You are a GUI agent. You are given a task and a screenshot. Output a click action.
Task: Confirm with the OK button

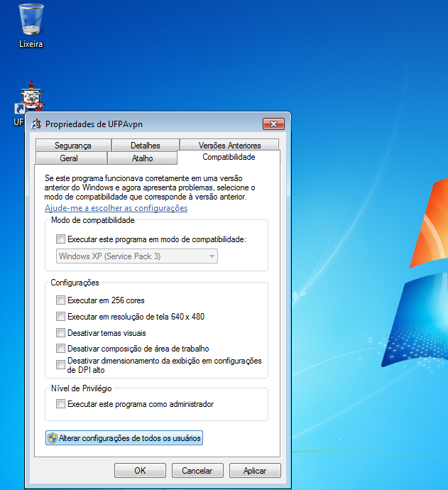[140, 471]
